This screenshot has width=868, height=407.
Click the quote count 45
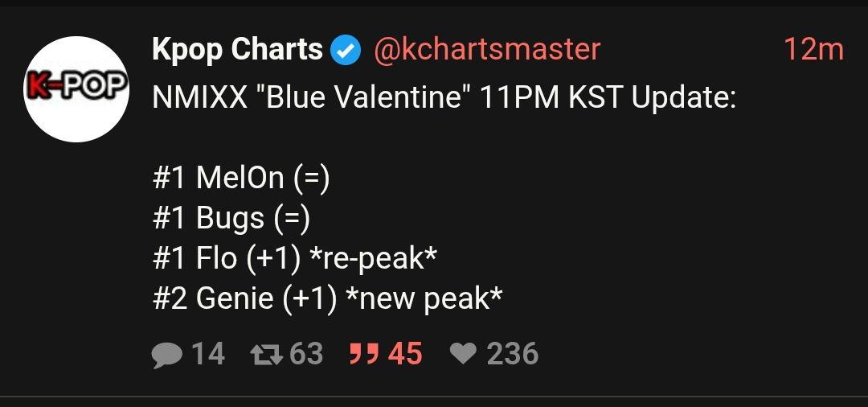pos(405,354)
